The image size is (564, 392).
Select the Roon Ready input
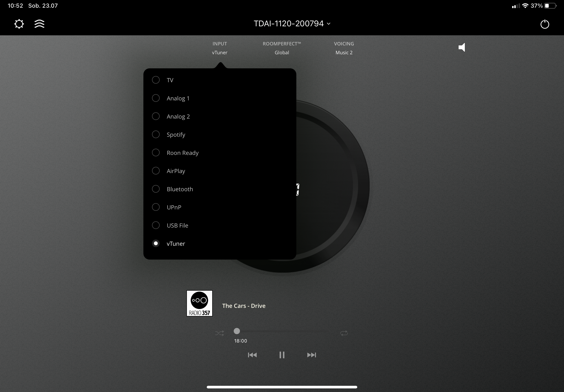(x=220, y=153)
